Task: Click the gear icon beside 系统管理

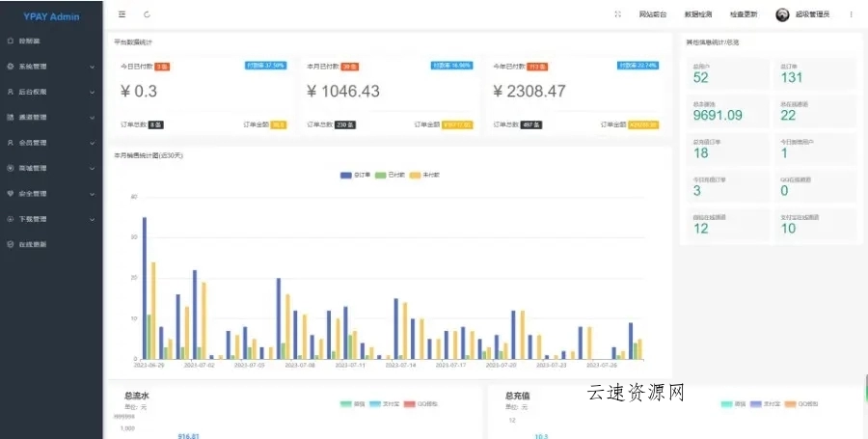Action: click(10, 67)
